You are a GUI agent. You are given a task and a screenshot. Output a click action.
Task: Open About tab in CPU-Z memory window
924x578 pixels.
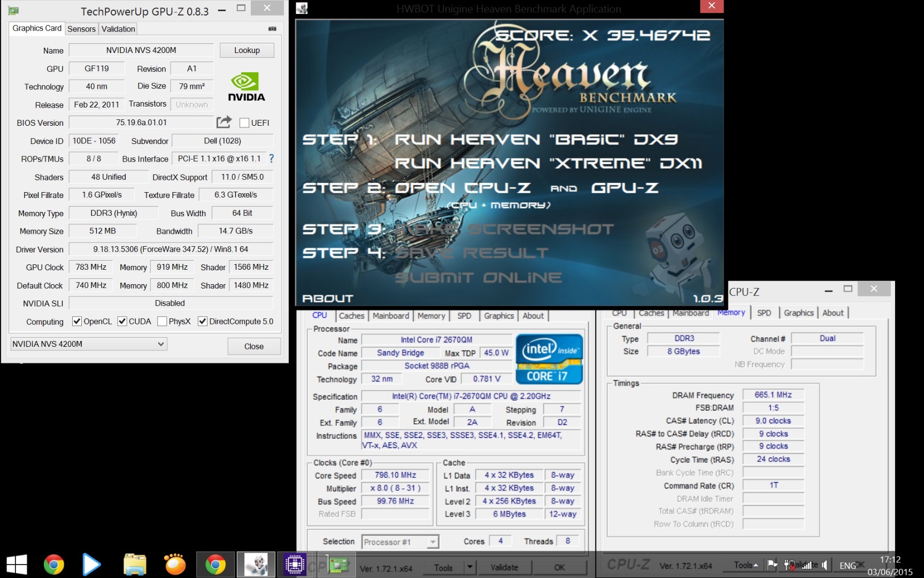(833, 313)
